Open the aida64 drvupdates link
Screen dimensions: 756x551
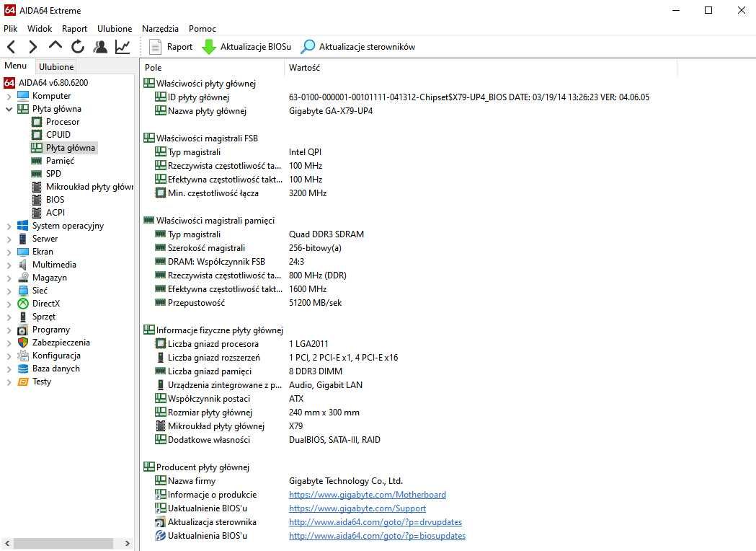click(x=375, y=521)
